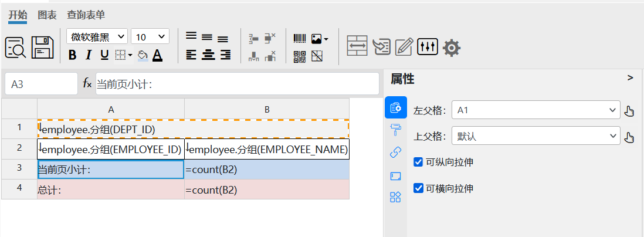
Task: Click the fx formula icon
Action: click(87, 84)
